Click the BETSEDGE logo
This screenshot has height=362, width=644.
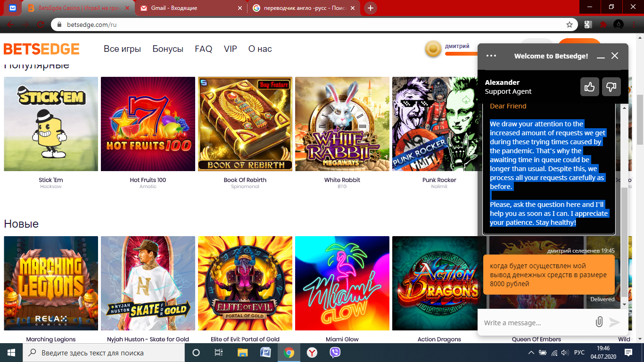coord(41,49)
